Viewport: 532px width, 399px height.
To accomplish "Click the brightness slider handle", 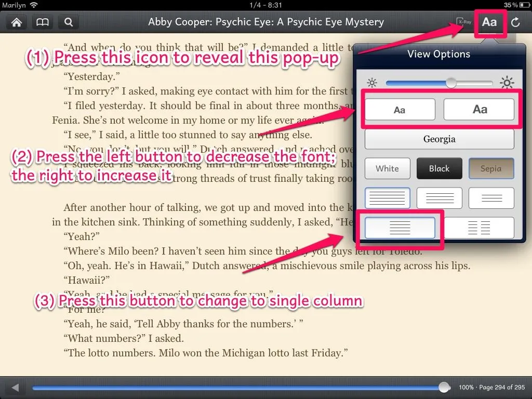I will (451, 83).
